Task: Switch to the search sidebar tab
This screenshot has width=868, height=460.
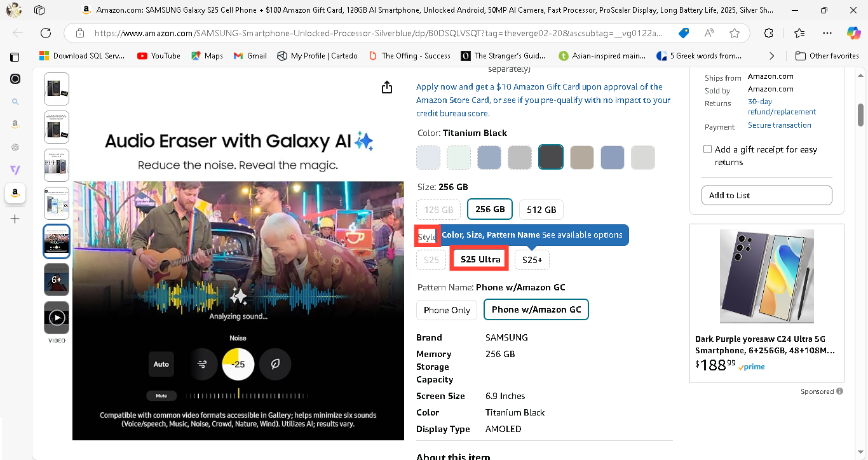Action: (15, 102)
